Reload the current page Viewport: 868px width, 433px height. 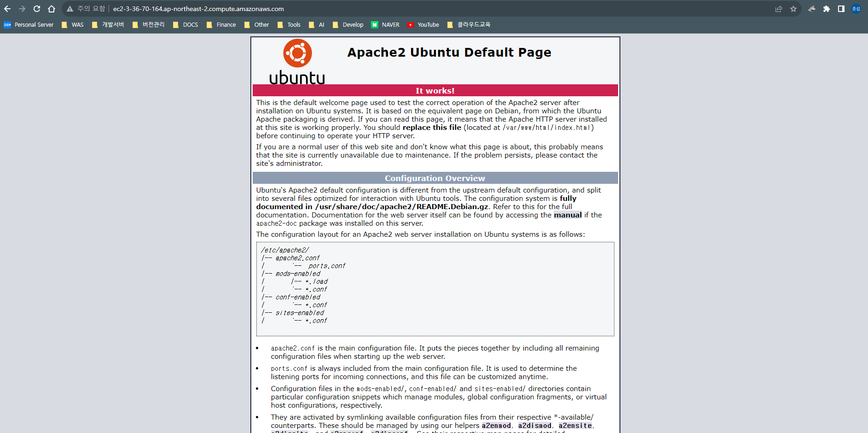click(37, 9)
